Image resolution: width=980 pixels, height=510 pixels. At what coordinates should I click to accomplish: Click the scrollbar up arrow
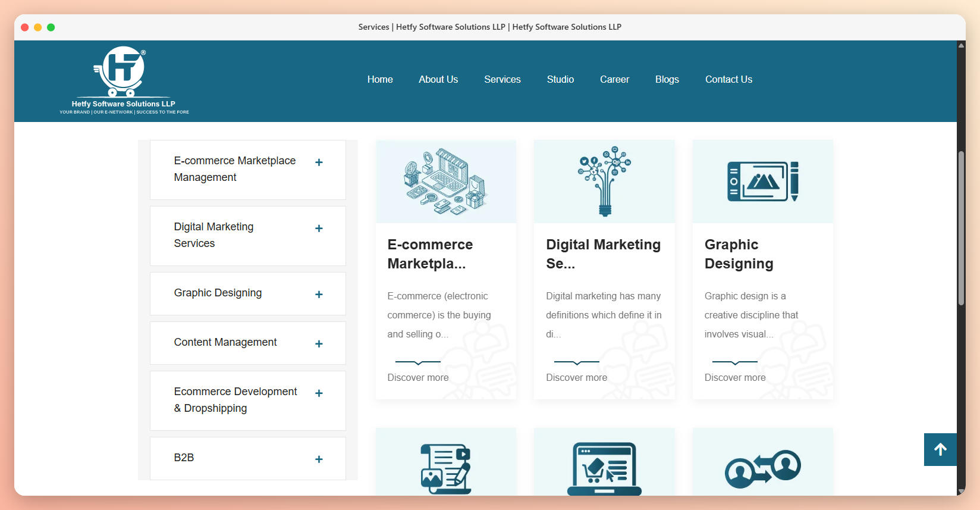click(961, 45)
